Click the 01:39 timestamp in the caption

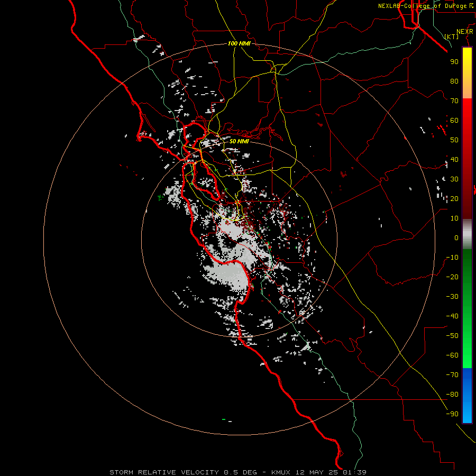tap(354, 472)
